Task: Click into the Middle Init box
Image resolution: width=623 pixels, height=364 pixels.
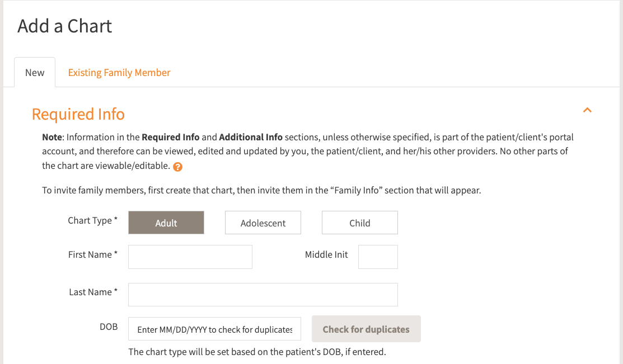Action: coord(378,257)
